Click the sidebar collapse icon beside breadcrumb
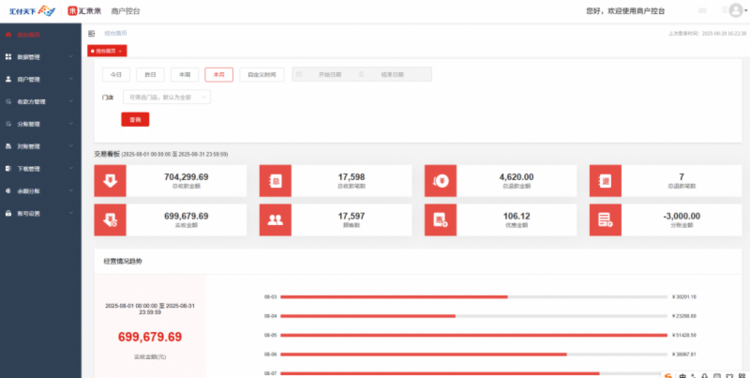Viewport: 750px width, 378px height. tap(91, 33)
